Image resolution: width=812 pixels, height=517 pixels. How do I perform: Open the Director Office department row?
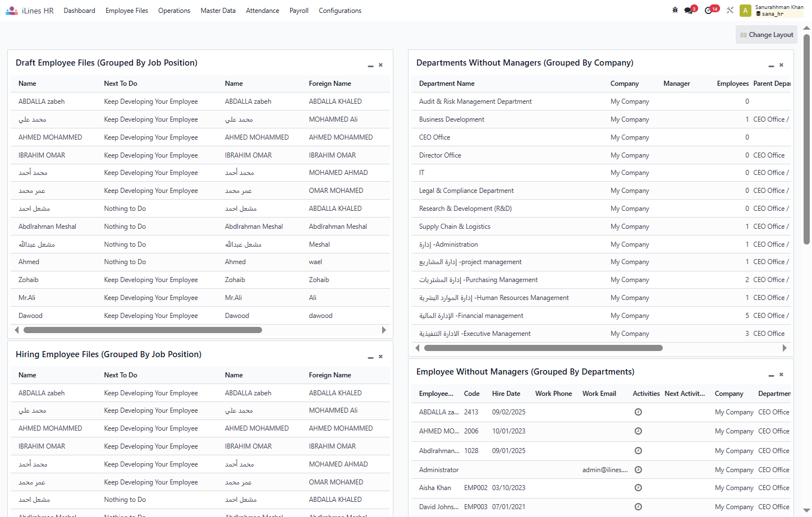[602, 155]
